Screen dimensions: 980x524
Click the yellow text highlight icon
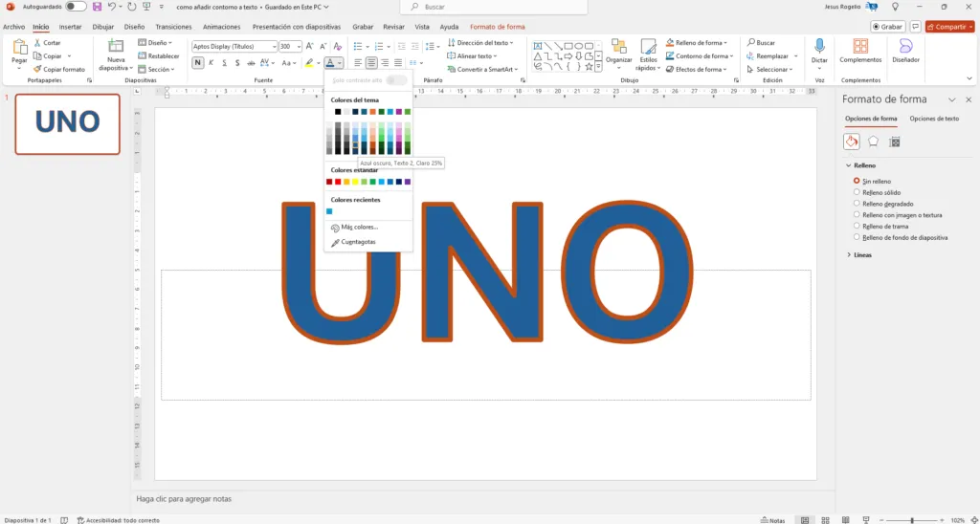point(309,62)
